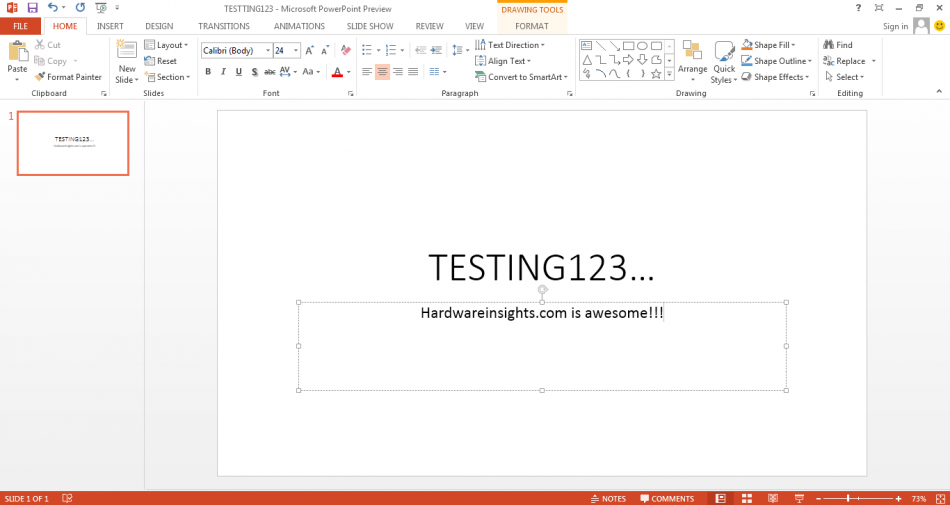Open Calibri (Body) font name dropdown

[x=268, y=51]
